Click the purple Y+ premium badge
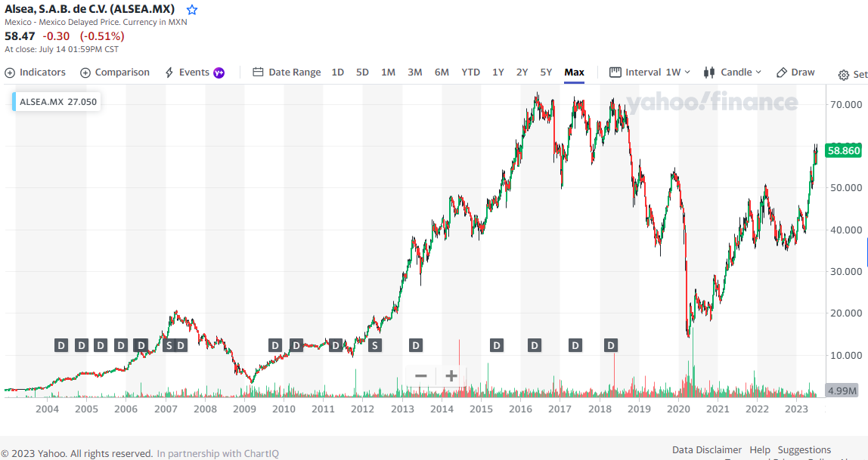 pyautogui.click(x=219, y=73)
